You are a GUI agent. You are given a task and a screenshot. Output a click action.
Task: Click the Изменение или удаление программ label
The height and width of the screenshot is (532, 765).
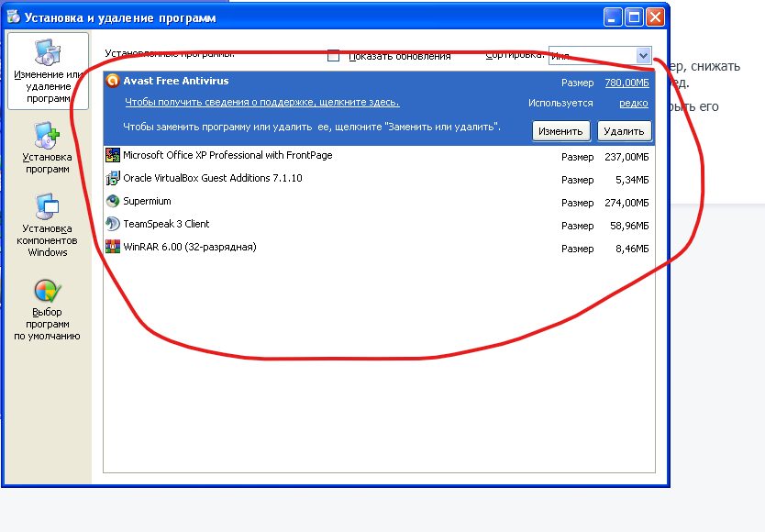[49, 86]
